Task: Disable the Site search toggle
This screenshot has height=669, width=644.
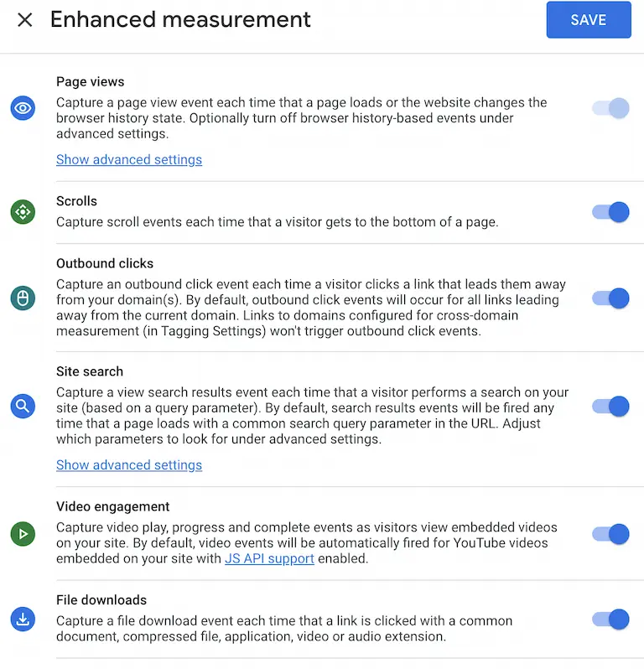Action: tap(610, 406)
